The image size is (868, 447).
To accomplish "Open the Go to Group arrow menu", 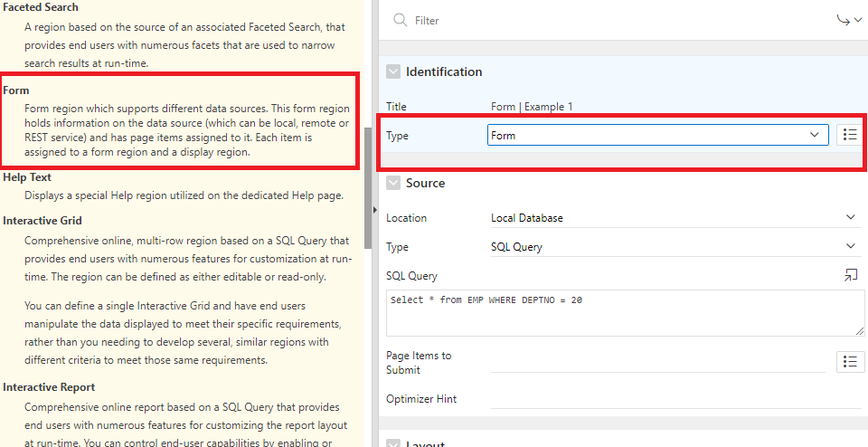I will coord(849,20).
